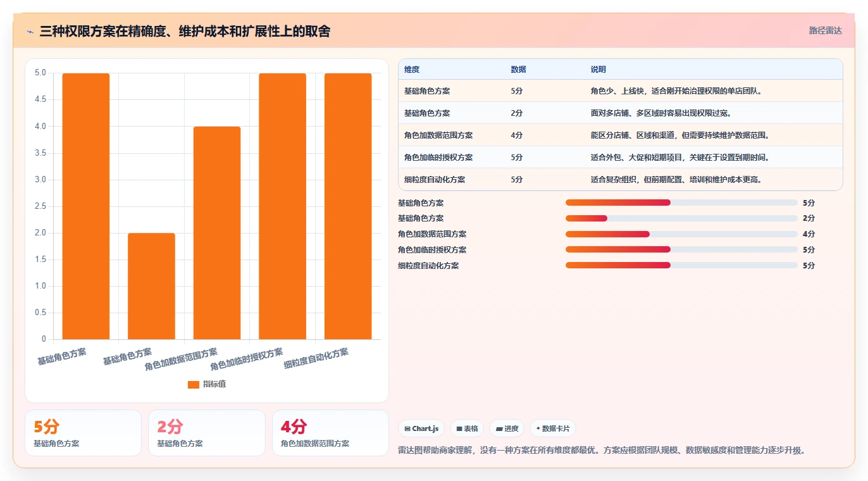Click the 角色加临时授权方案 progress bar
This screenshot has width=868, height=481.
click(681, 249)
